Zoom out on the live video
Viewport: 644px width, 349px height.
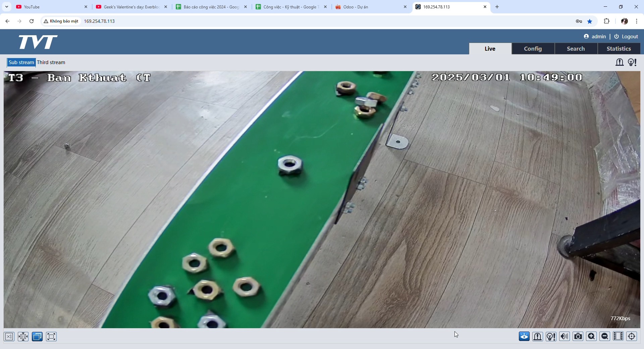coord(605,337)
